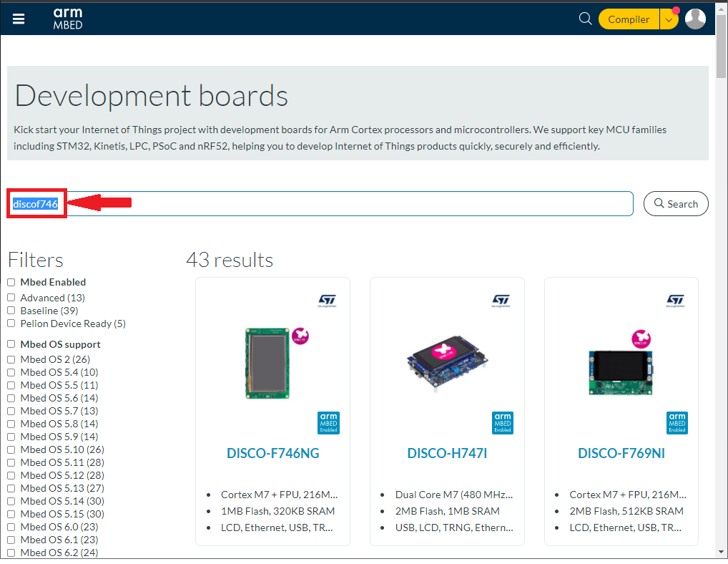Enable the Advanced (13) filter
Image resolution: width=728 pixels, height=564 pixels.
pyautogui.click(x=11, y=297)
